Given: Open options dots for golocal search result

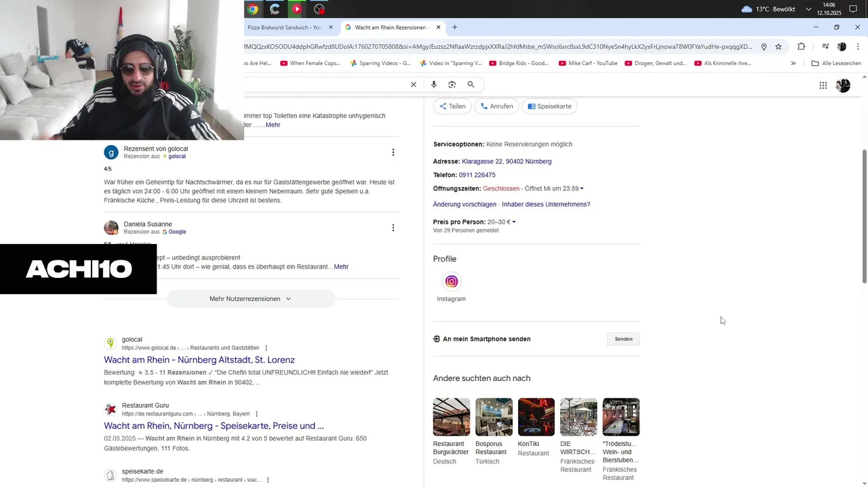Looking at the screenshot, I should pos(266,348).
